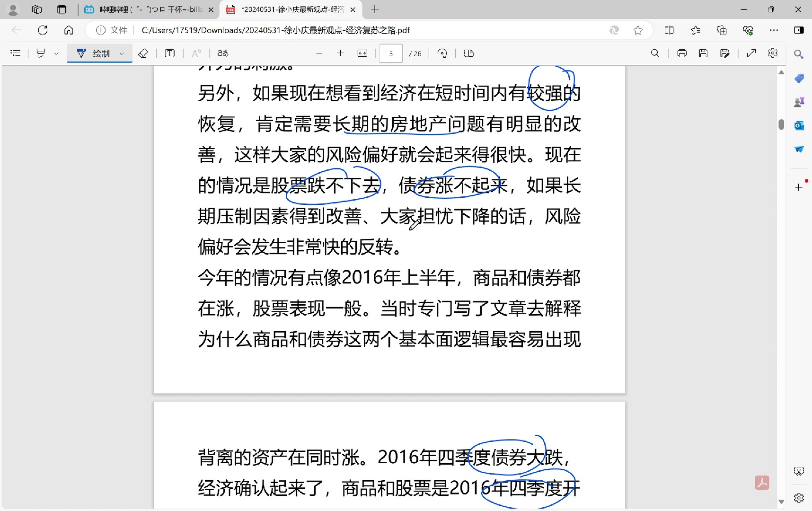
Task: Open sidebar paper plane Drop icon
Action: (799, 149)
